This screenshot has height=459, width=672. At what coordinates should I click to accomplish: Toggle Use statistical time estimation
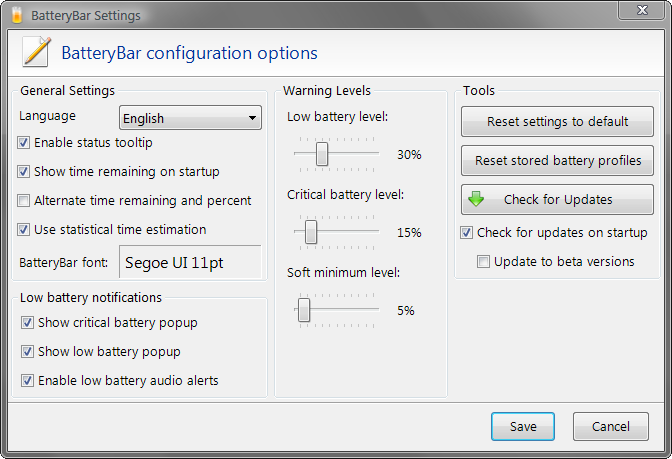pos(24,230)
